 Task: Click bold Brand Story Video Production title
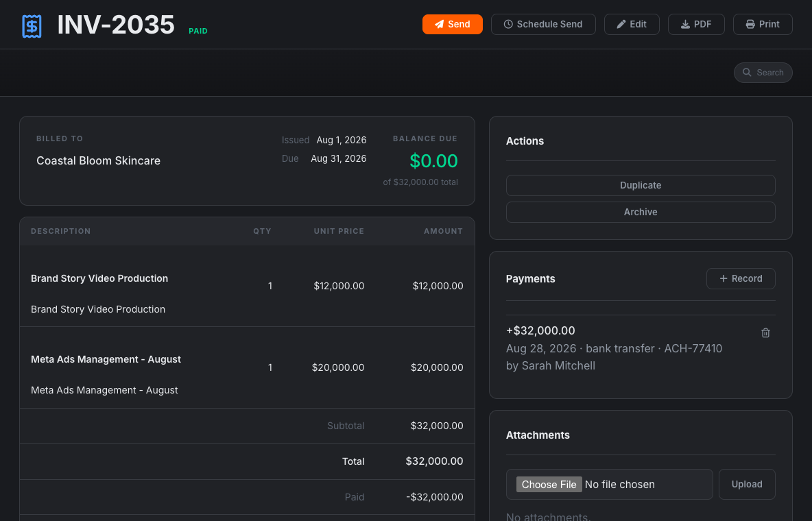point(99,278)
